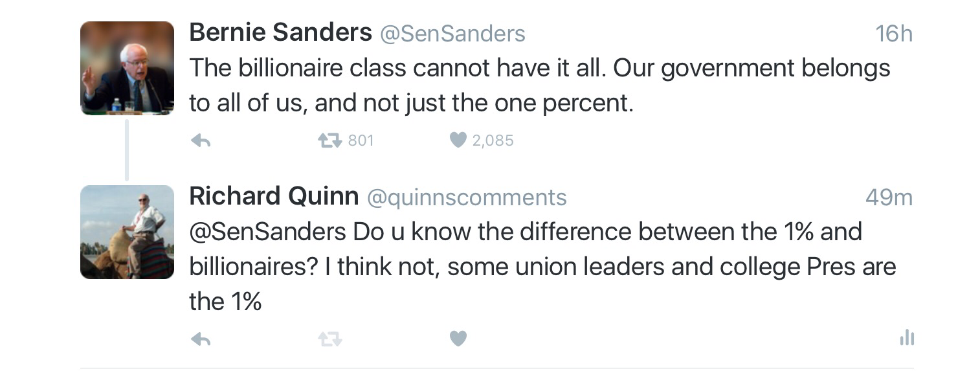Open Bernie Sanders' profile picture
980x371 pixels.
[127, 68]
